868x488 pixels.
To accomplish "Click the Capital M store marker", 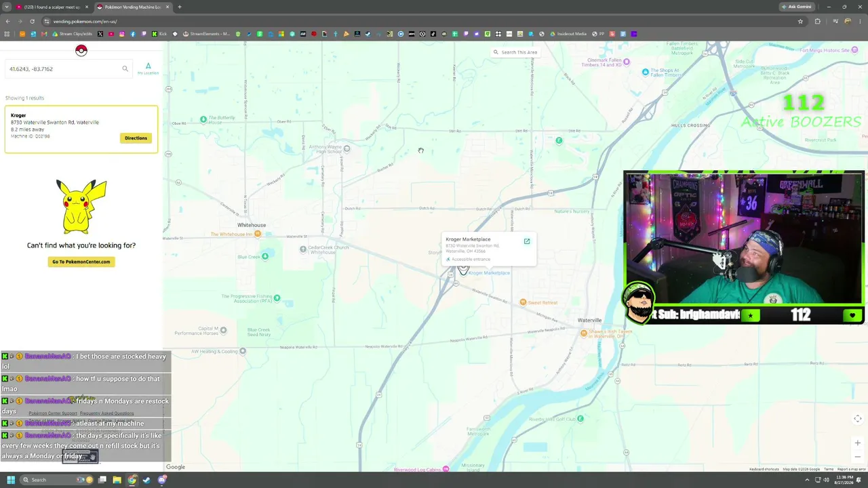I will point(223,331).
